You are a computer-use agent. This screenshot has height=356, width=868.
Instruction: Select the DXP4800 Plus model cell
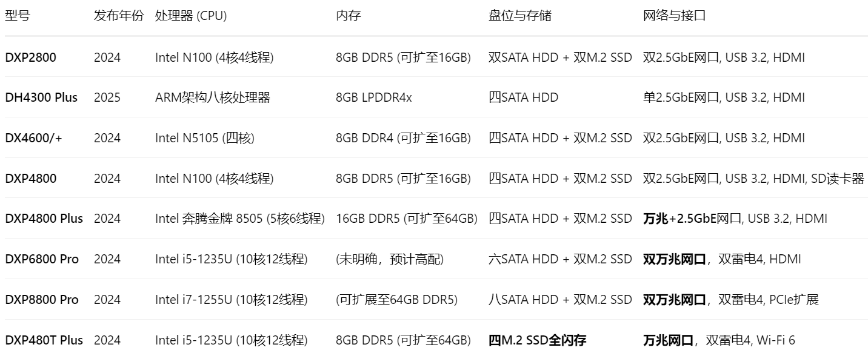(x=44, y=219)
